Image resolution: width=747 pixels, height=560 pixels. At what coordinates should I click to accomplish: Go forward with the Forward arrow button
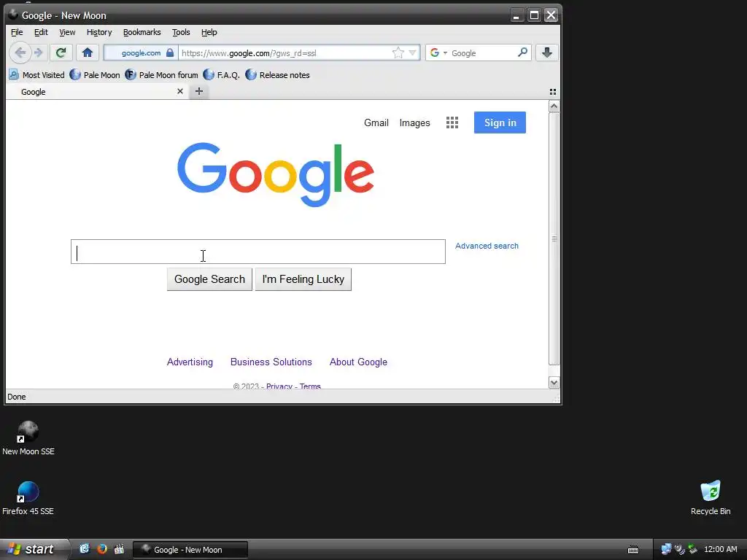pos(39,52)
